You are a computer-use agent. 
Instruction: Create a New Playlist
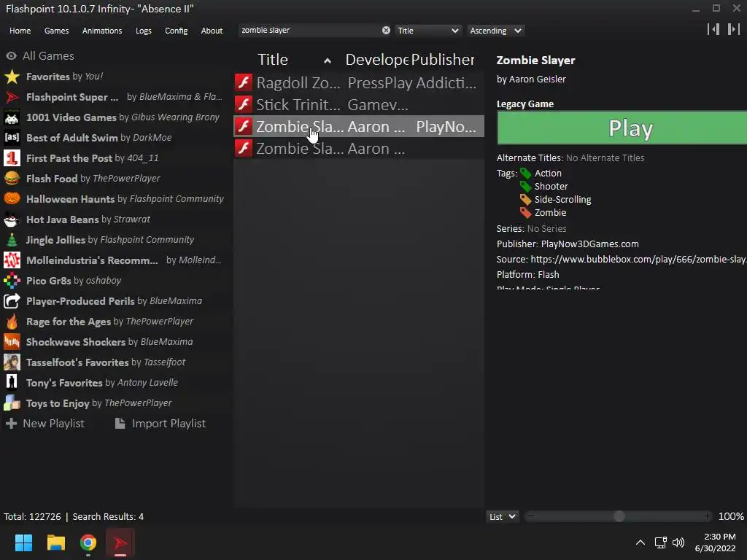tap(44, 424)
